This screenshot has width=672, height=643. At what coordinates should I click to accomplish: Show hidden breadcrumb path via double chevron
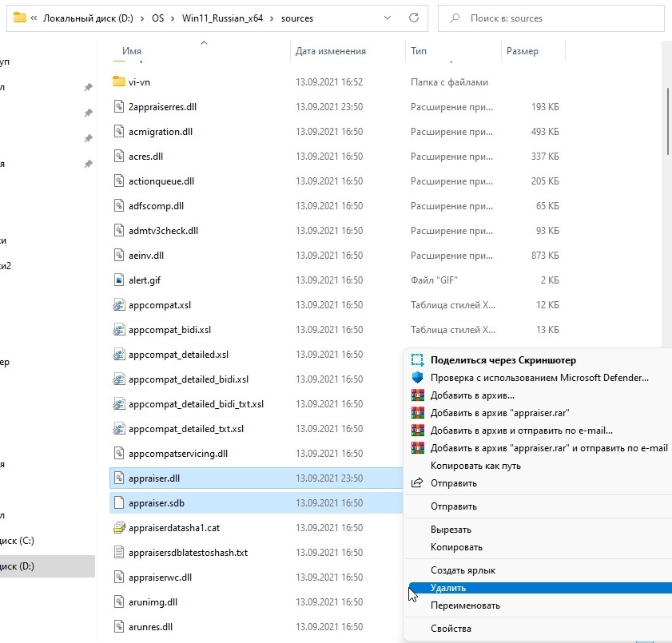point(34,18)
